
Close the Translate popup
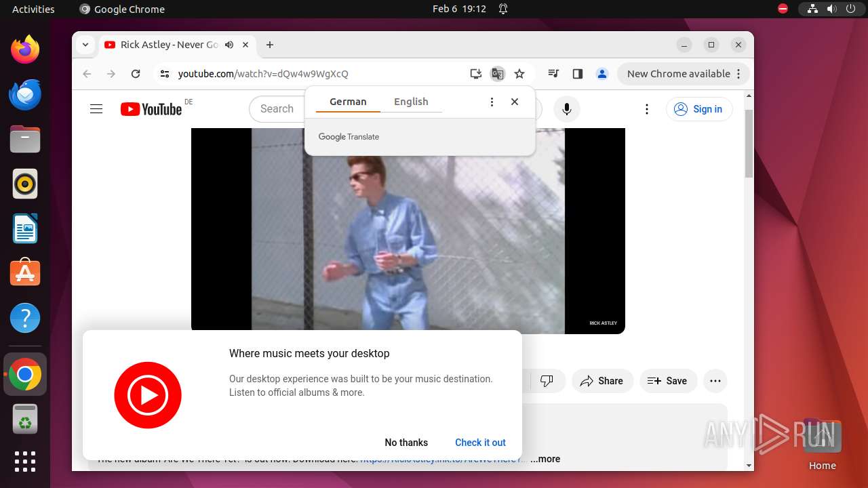pos(515,102)
